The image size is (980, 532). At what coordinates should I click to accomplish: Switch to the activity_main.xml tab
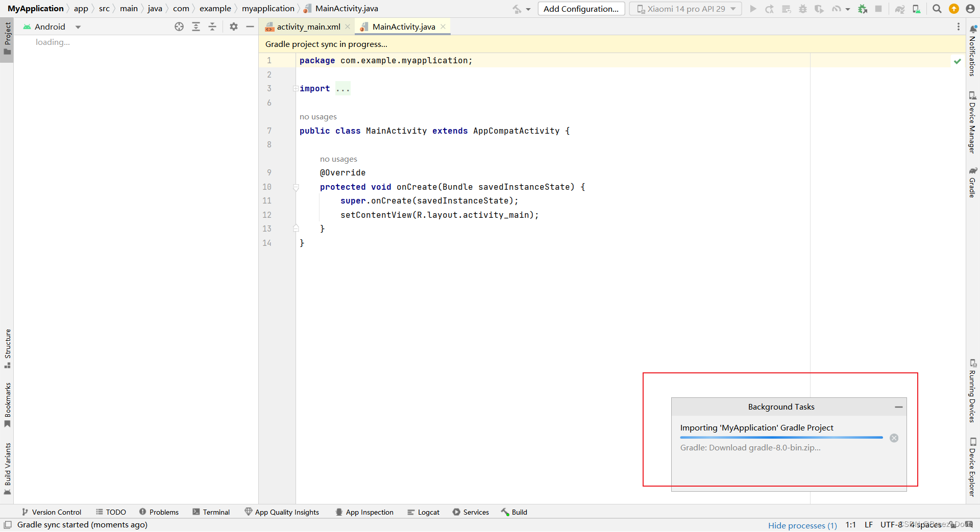tap(308, 27)
